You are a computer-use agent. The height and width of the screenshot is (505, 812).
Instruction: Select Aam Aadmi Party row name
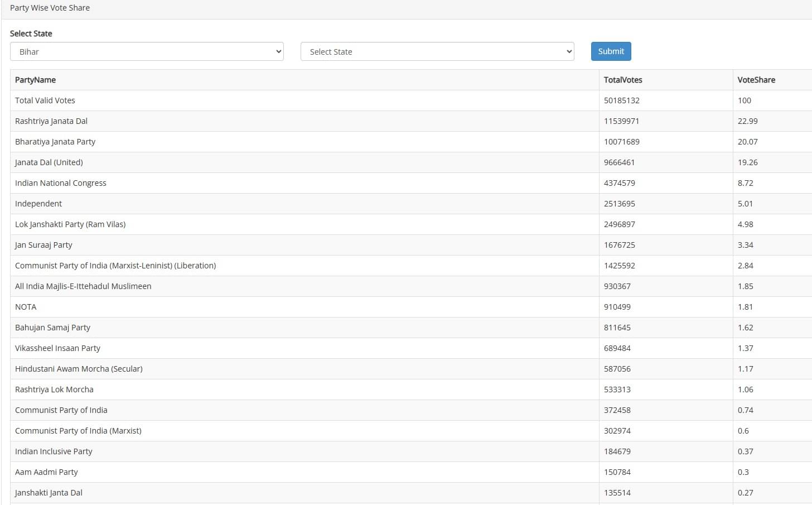click(46, 472)
